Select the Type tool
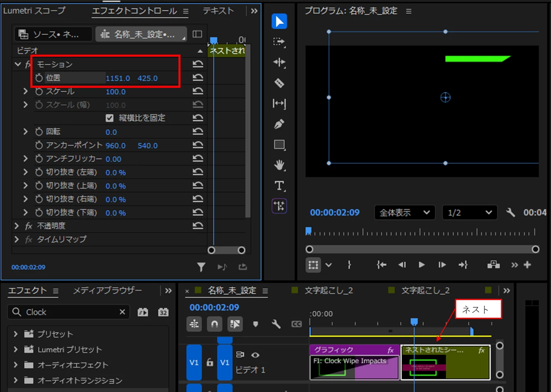 coord(279,186)
